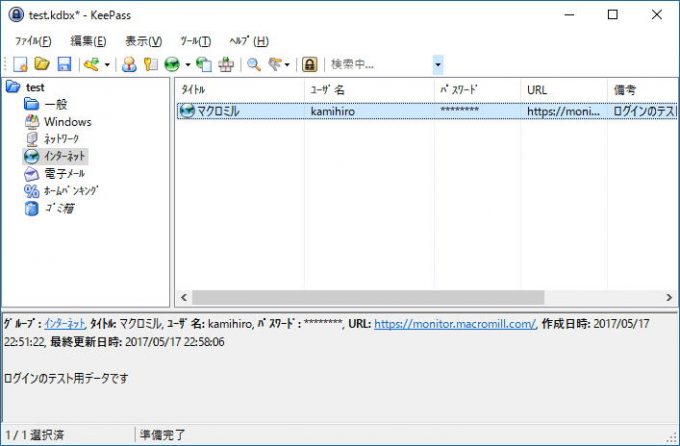680x446 pixels.
Task: Sort by the ユーザ名 column header
Action: [369, 90]
